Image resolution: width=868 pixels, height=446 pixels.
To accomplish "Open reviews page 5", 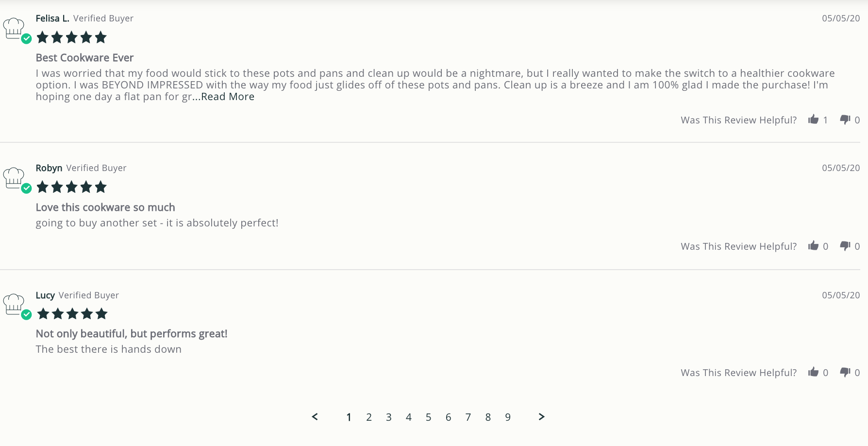I will click(429, 417).
